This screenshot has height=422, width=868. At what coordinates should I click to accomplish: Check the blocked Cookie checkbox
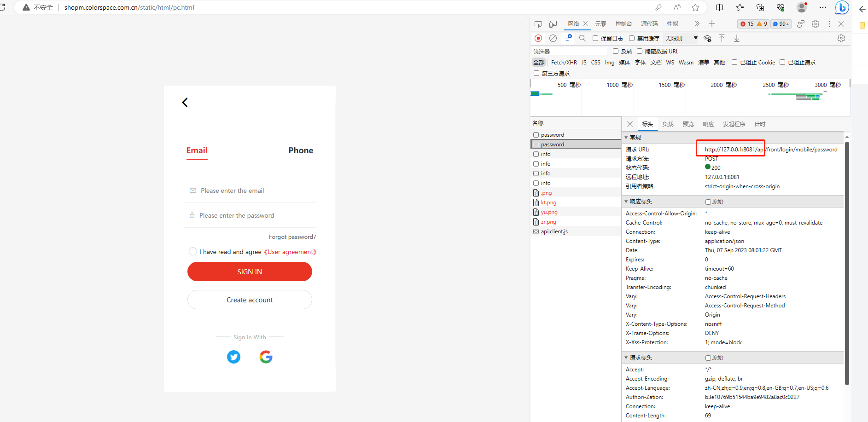(734, 62)
